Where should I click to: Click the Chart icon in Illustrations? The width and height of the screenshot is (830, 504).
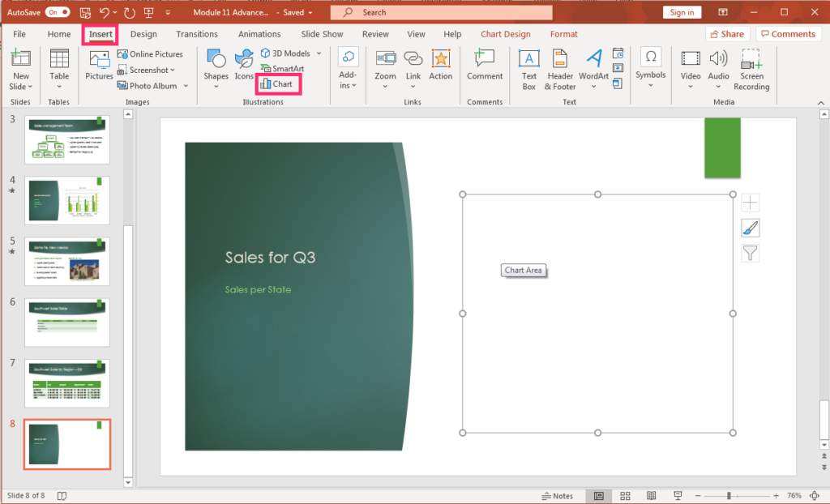click(x=266, y=84)
